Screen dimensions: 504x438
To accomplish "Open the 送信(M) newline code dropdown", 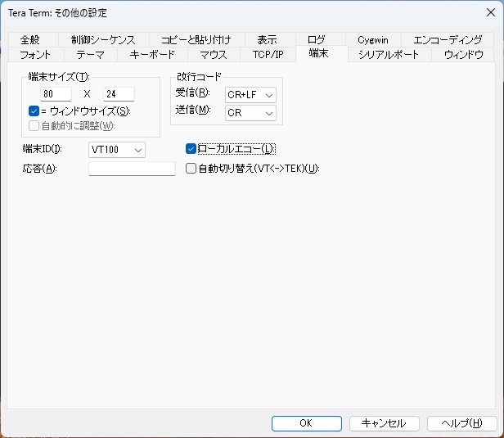I will pyautogui.click(x=250, y=113).
